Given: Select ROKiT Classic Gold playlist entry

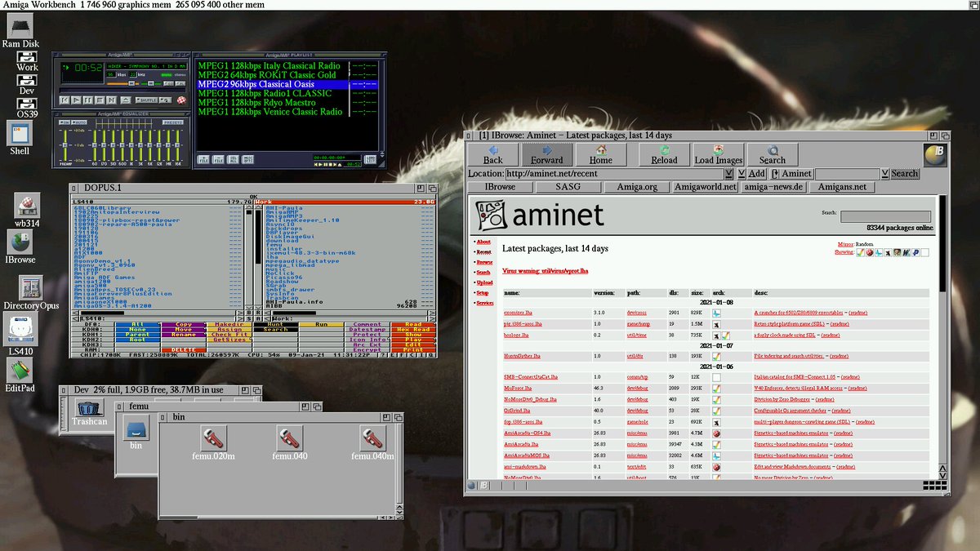Looking at the screenshot, I should coord(266,75).
